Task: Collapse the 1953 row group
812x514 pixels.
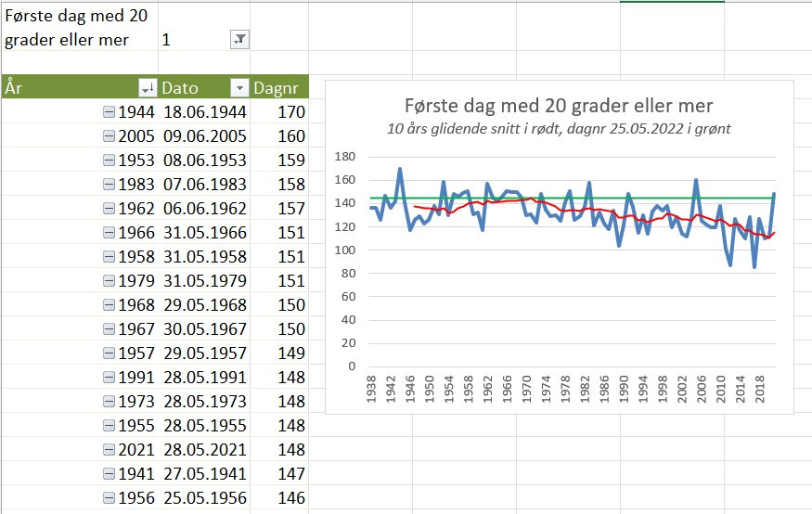Action: (109, 160)
